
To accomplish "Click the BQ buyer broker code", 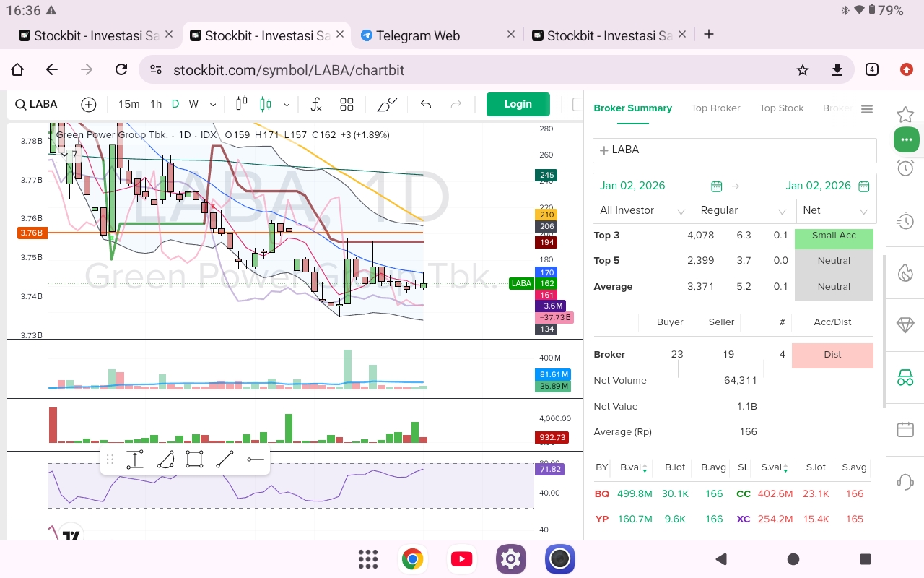I will coord(601,494).
